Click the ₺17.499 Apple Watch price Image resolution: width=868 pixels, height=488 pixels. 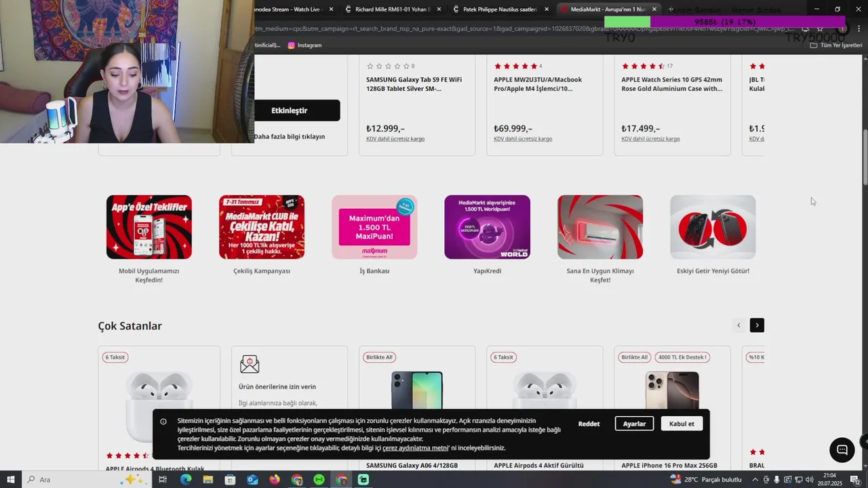(641, 129)
